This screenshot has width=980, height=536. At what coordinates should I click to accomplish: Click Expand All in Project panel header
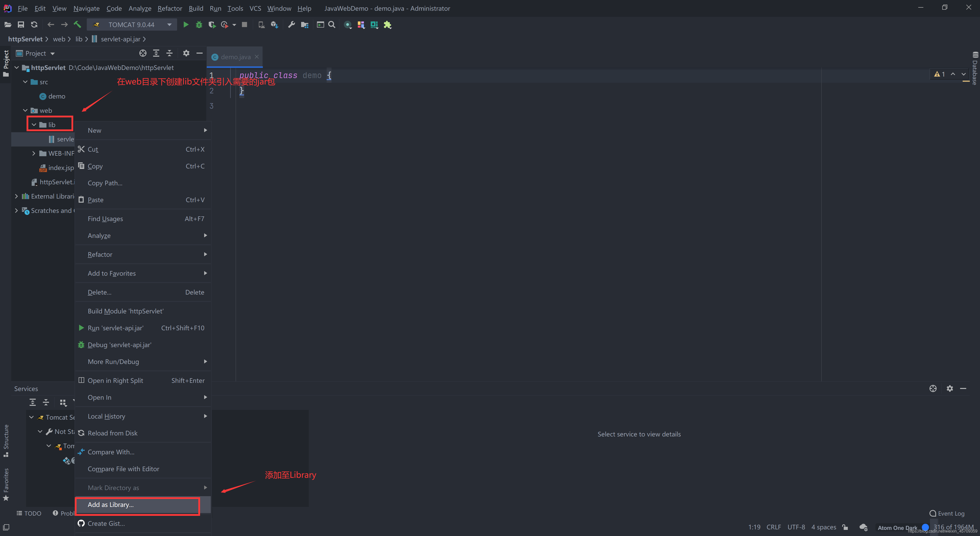pos(156,53)
